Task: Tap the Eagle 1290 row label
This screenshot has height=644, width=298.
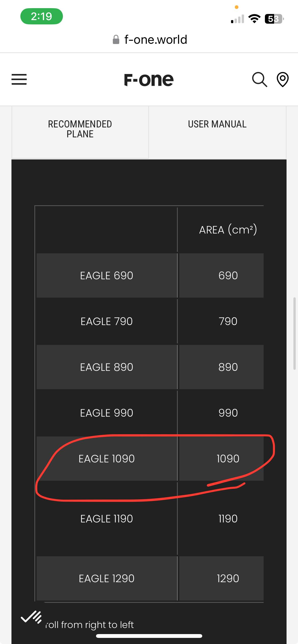Action: tap(106, 578)
